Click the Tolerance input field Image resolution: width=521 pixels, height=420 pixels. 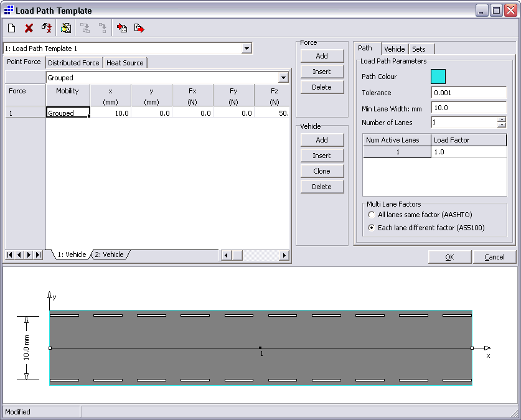(x=469, y=93)
